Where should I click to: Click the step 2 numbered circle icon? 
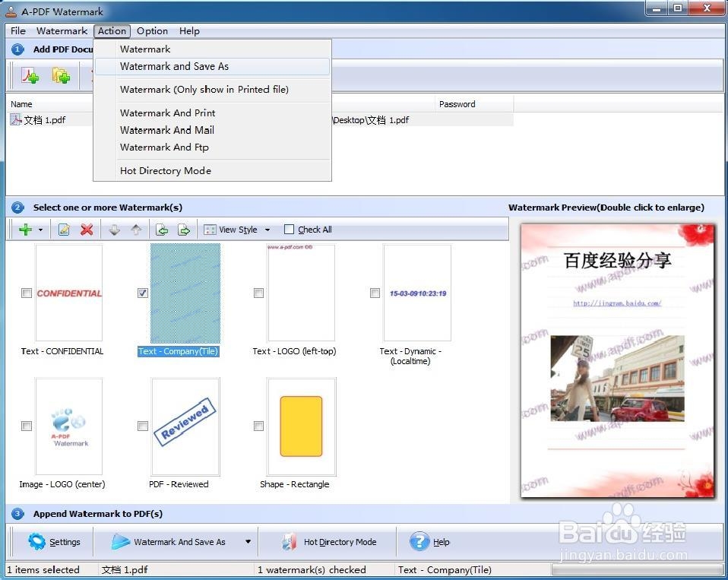[x=17, y=208]
